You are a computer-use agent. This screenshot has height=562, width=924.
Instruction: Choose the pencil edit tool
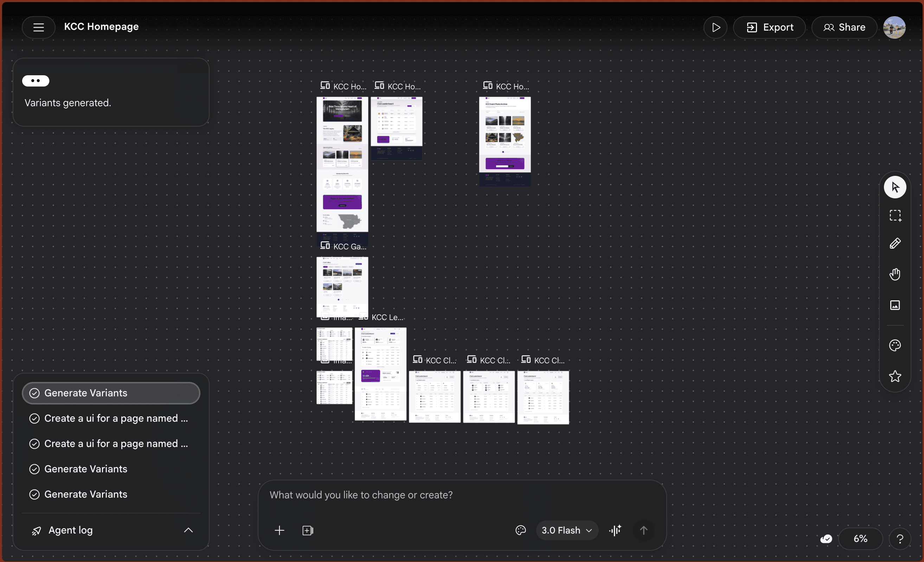pos(895,244)
